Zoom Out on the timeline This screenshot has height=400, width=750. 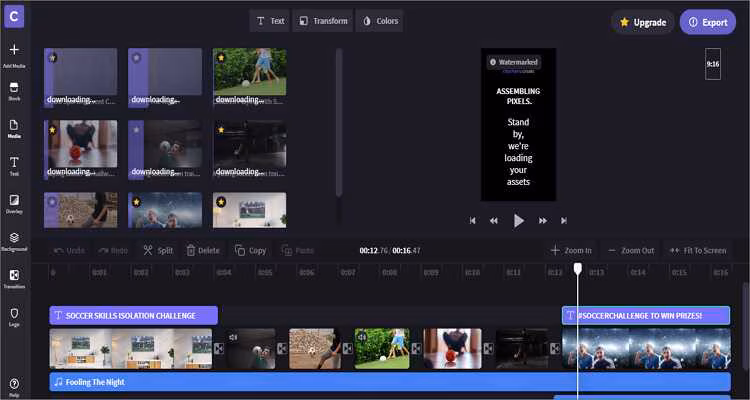point(630,250)
